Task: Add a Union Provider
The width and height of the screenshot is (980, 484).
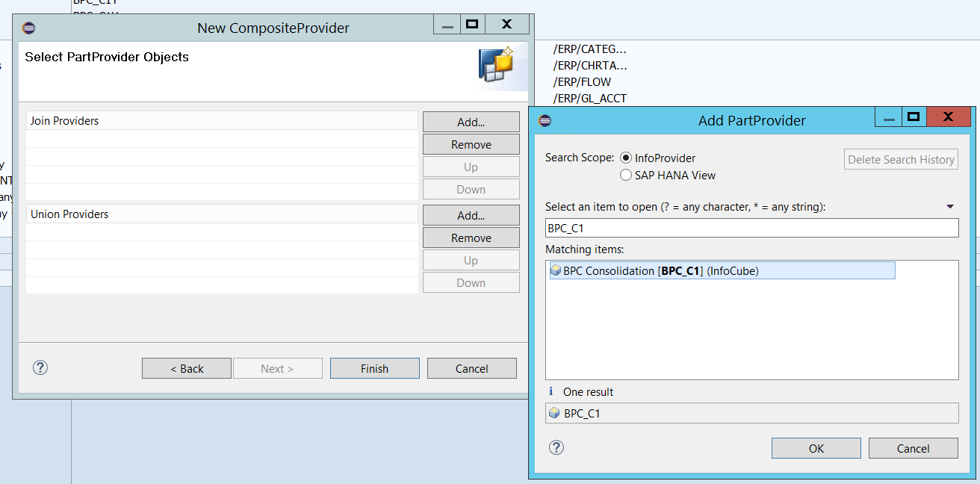Action: [471, 215]
